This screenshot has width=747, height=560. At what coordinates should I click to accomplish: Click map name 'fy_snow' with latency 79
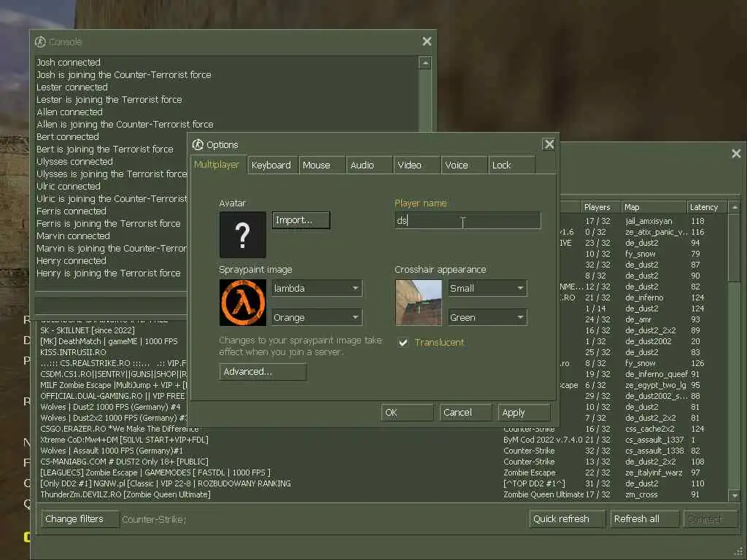[640, 254]
